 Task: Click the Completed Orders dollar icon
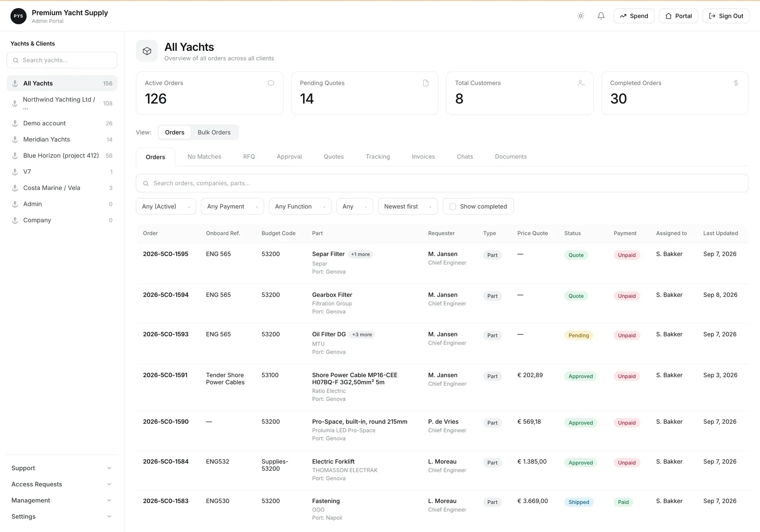coord(736,83)
